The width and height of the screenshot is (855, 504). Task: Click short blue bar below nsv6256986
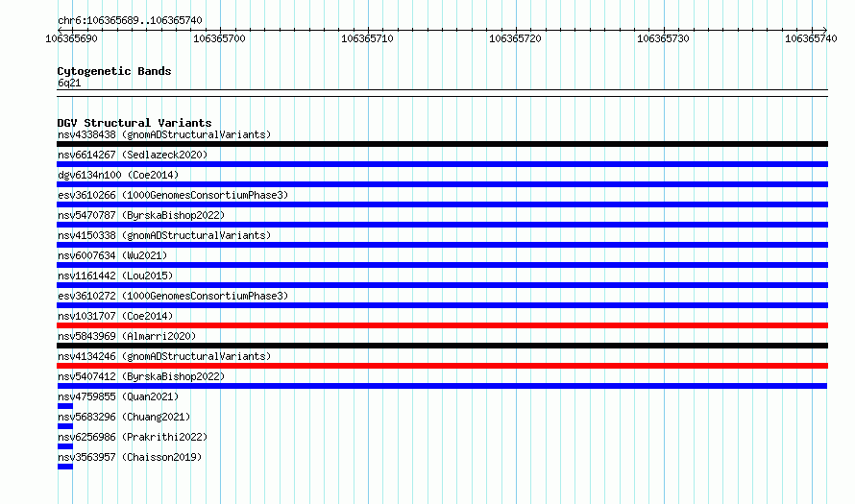point(65,446)
